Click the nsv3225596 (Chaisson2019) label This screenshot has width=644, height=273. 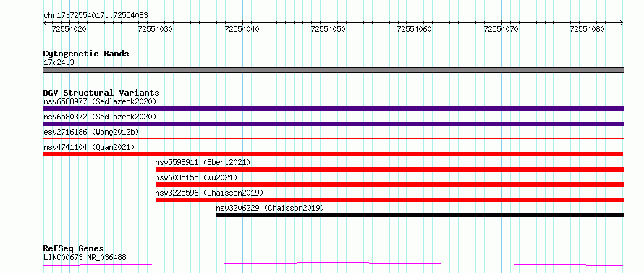pos(209,193)
